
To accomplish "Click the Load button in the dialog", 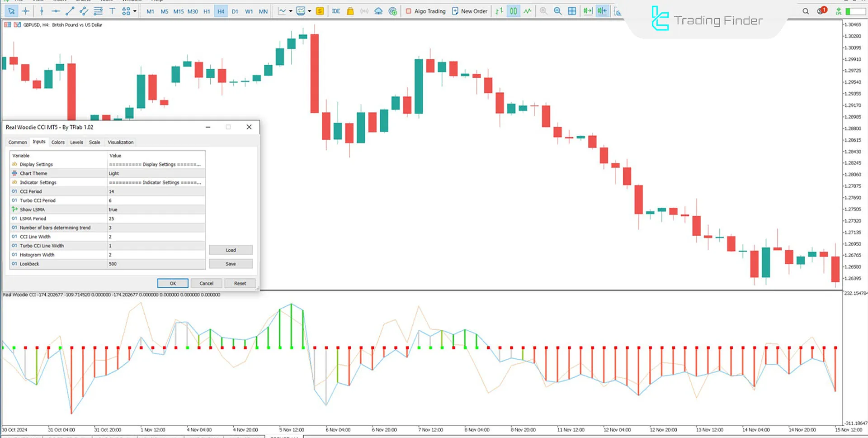I will (231, 250).
